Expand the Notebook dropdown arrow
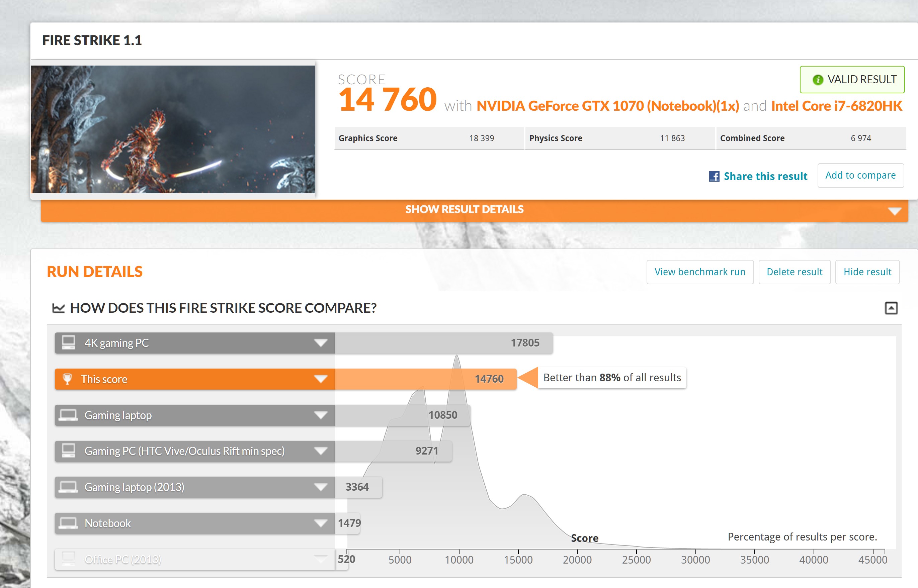 (x=321, y=523)
